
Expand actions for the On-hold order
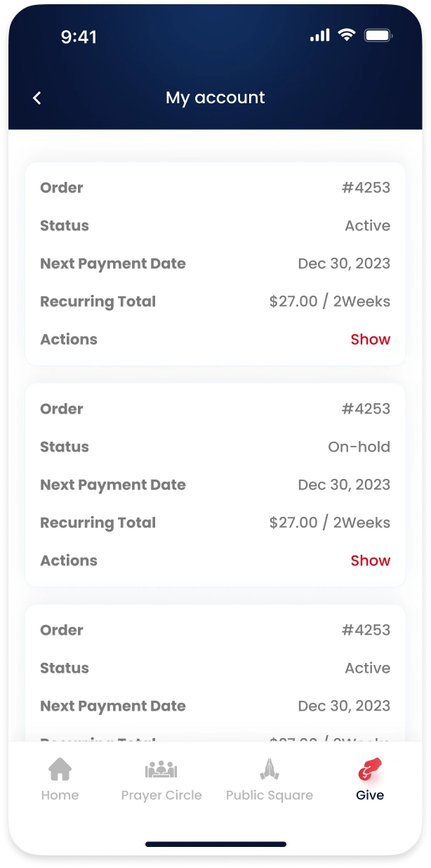[x=370, y=560]
